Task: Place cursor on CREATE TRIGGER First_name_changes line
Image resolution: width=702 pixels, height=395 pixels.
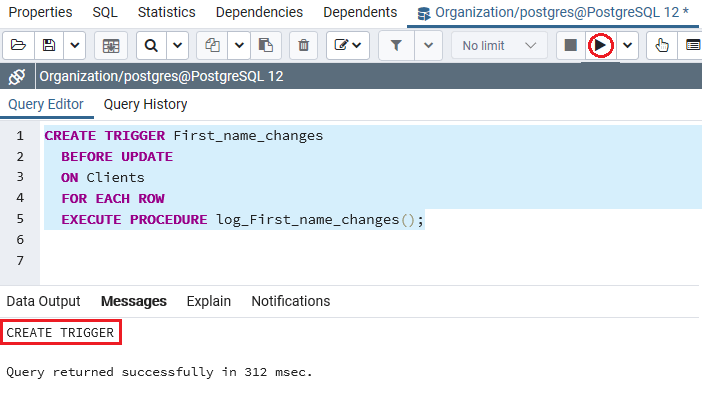Action: click(184, 136)
